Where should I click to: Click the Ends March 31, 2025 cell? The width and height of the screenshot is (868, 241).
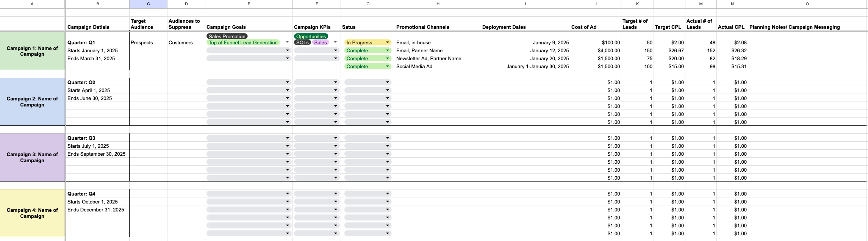click(98, 58)
